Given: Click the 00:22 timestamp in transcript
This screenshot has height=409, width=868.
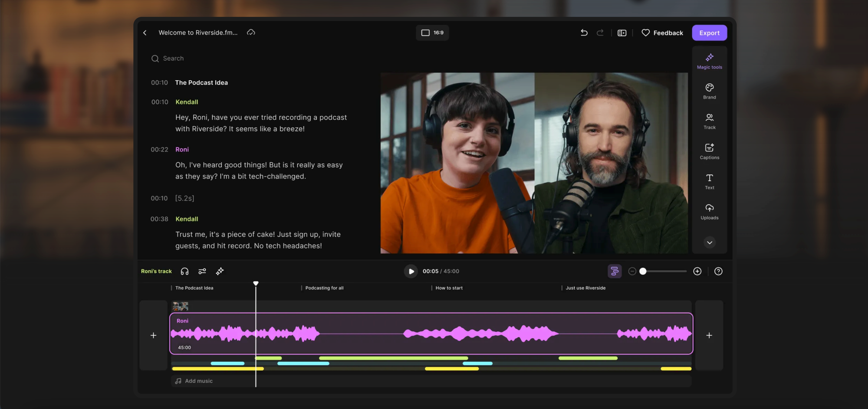Looking at the screenshot, I should 159,149.
